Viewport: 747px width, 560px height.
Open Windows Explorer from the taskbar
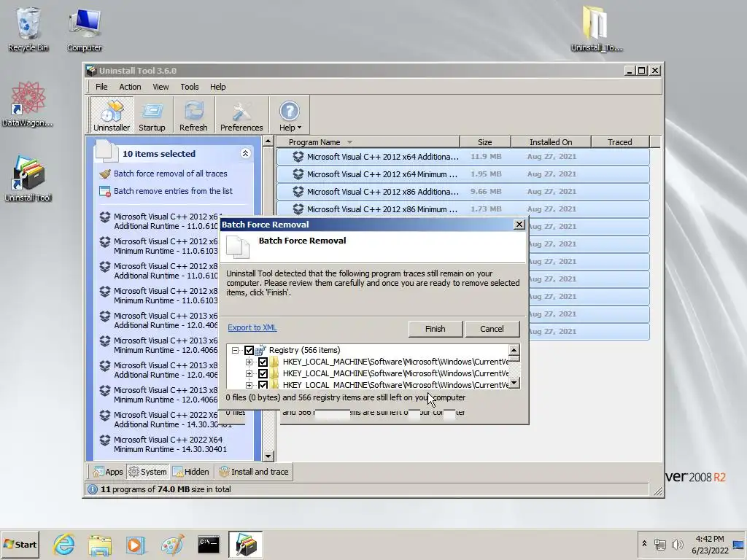pos(99,544)
